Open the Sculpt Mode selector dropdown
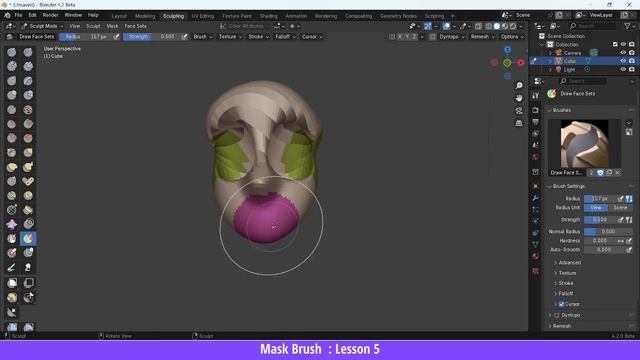The width and height of the screenshot is (640, 360). pos(42,26)
